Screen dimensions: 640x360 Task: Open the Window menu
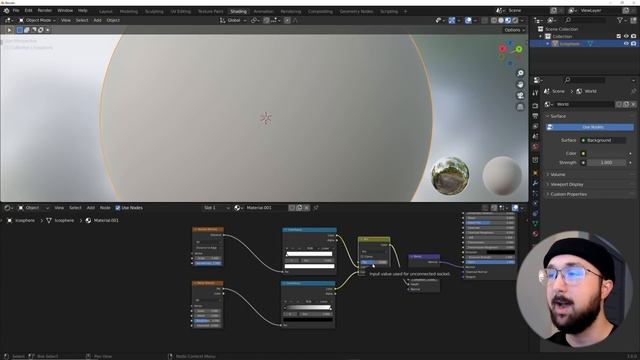click(65, 11)
